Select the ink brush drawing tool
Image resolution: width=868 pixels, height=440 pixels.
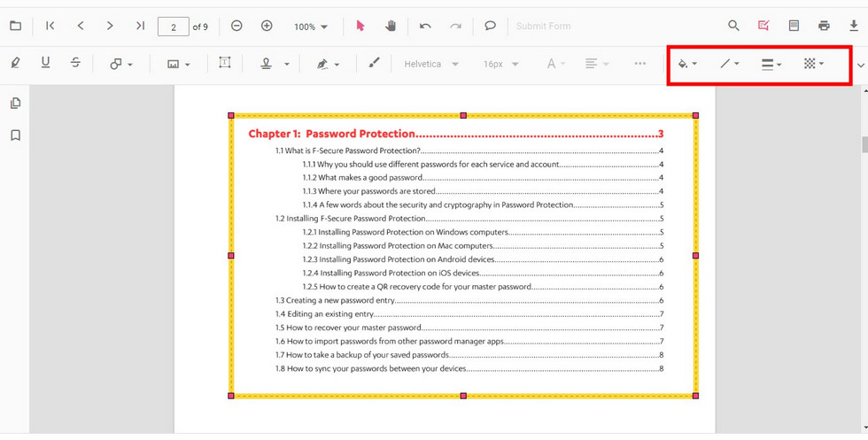[x=374, y=63]
